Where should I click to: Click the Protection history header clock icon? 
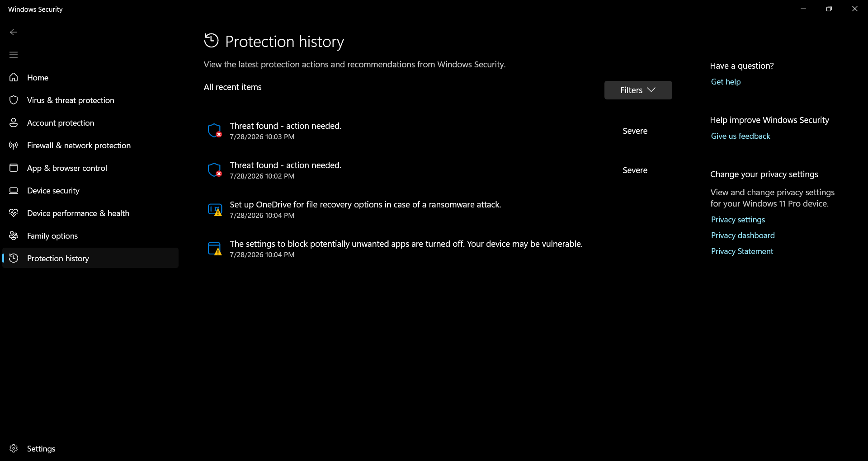click(211, 41)
